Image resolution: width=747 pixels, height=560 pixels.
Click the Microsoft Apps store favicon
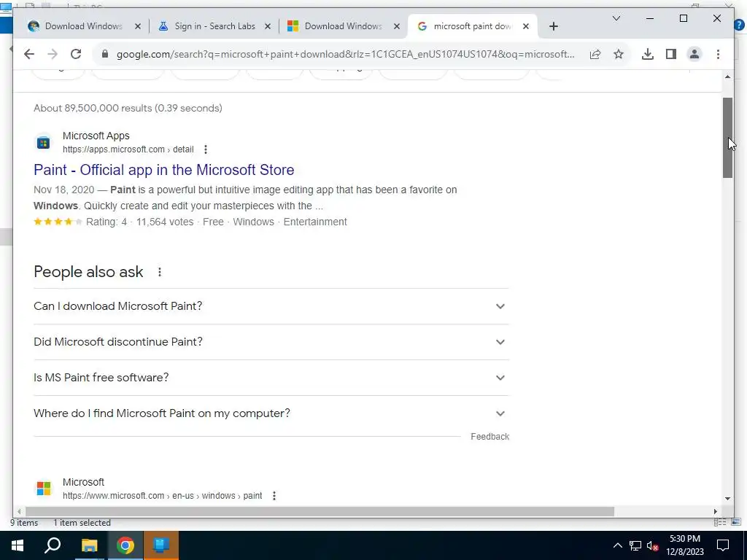tap(43, 142)
